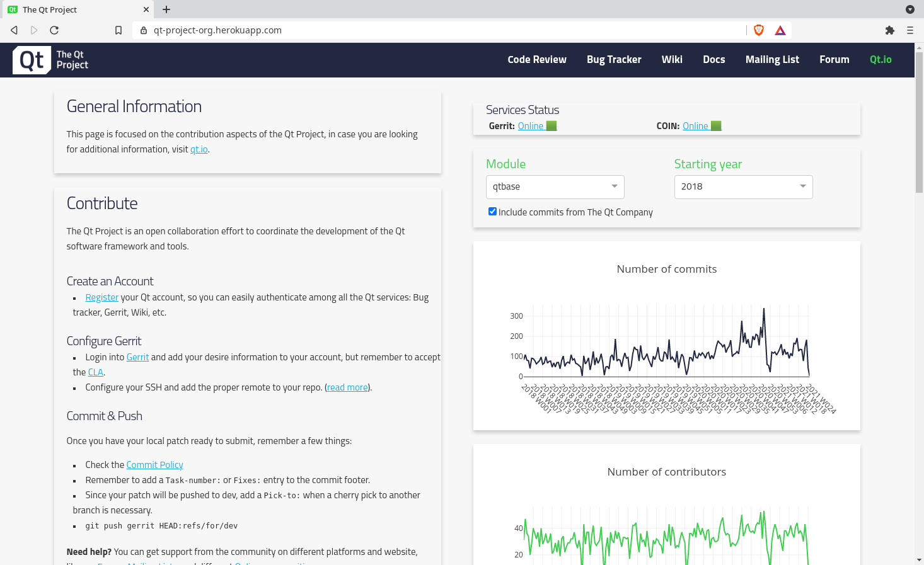Open the browser extensions puzzle icon
The image size is (924, 565).
(x=890, y=30)
